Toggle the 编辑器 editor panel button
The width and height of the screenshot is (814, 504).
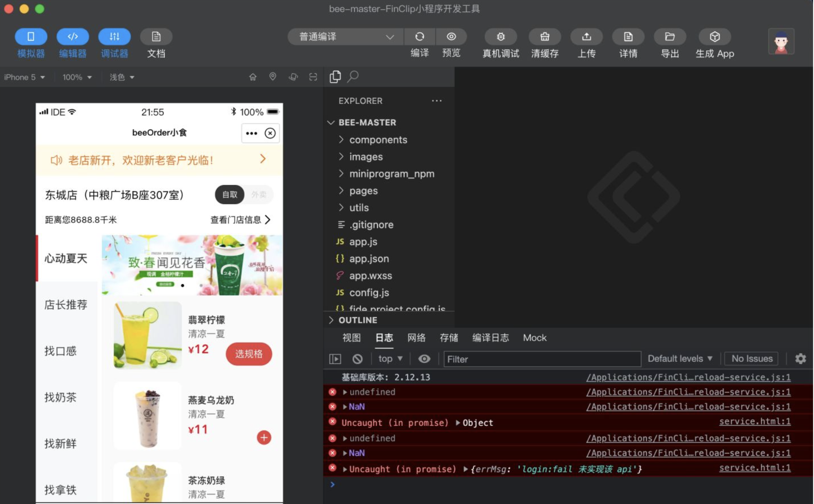73,37
